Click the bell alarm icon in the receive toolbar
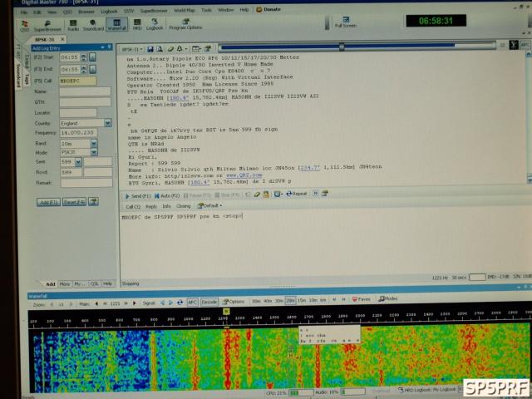 pos(180,49)
